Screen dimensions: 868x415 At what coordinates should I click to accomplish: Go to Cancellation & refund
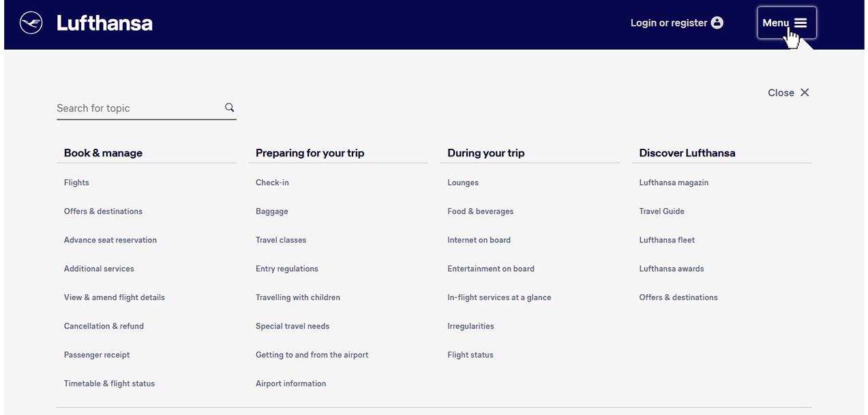104,326
